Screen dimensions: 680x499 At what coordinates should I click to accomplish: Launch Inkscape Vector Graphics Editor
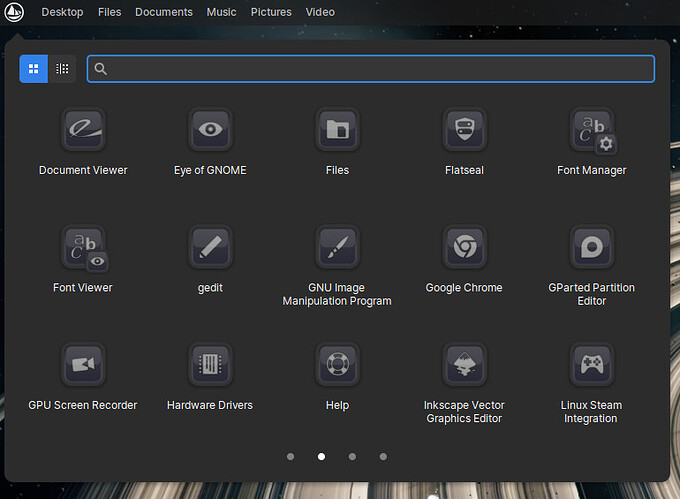tap(464, 364)
